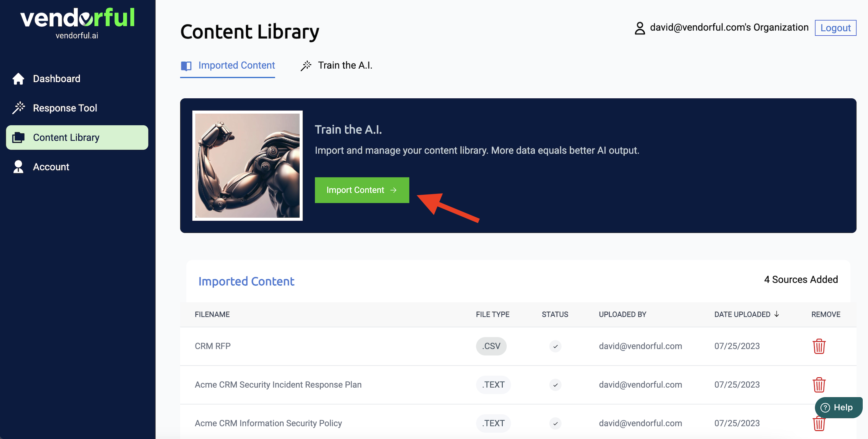868x439 pixels.
Task: Select the Imported Content tab
Action: coord(228,65)
